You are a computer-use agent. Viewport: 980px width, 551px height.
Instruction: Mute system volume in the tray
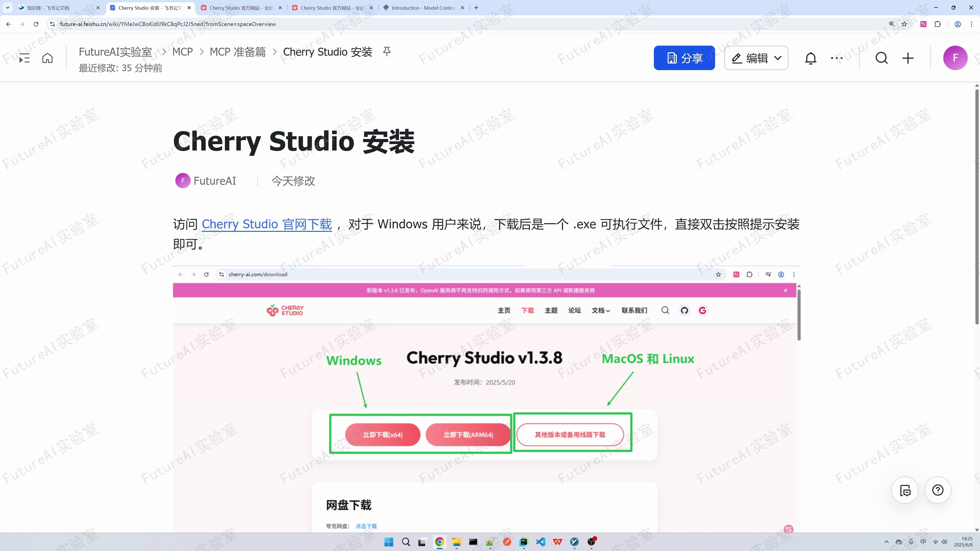point(945,542)
